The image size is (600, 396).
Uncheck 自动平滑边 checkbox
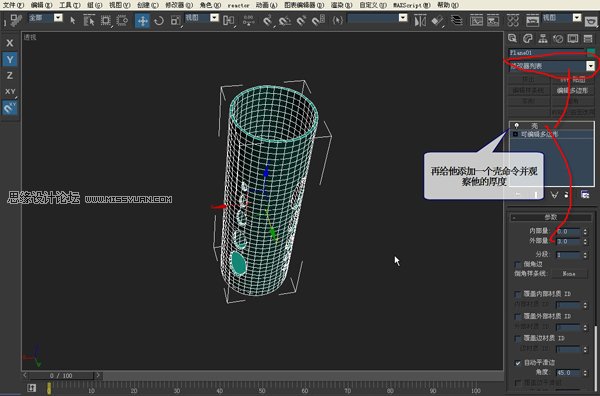tap(518, 363)
